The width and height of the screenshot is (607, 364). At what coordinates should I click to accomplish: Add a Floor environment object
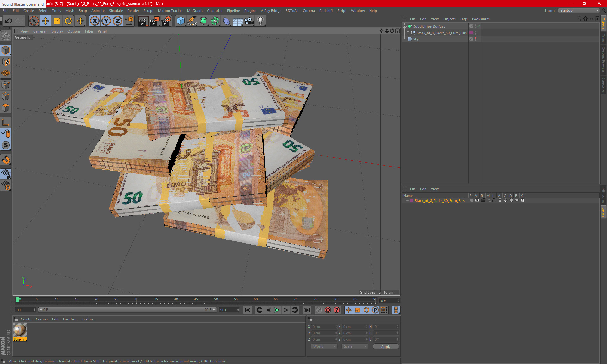click(x=237, y=21)
